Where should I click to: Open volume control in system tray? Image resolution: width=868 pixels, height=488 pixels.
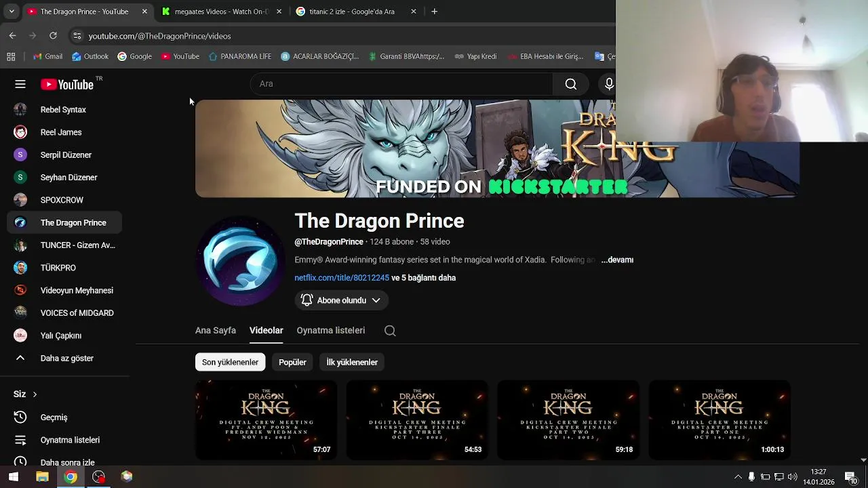click(x=792, y=476)
